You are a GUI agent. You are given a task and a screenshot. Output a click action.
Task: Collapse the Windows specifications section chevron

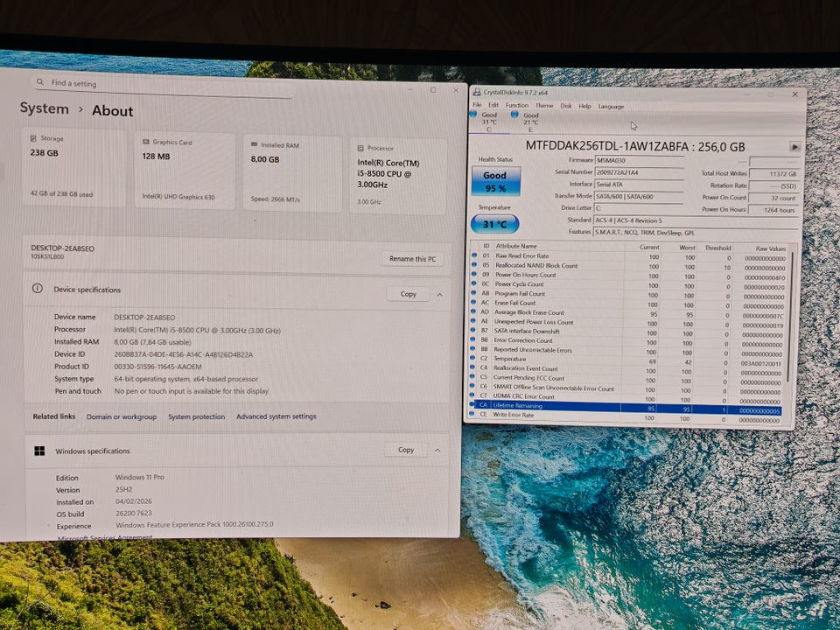click(437, 451)
